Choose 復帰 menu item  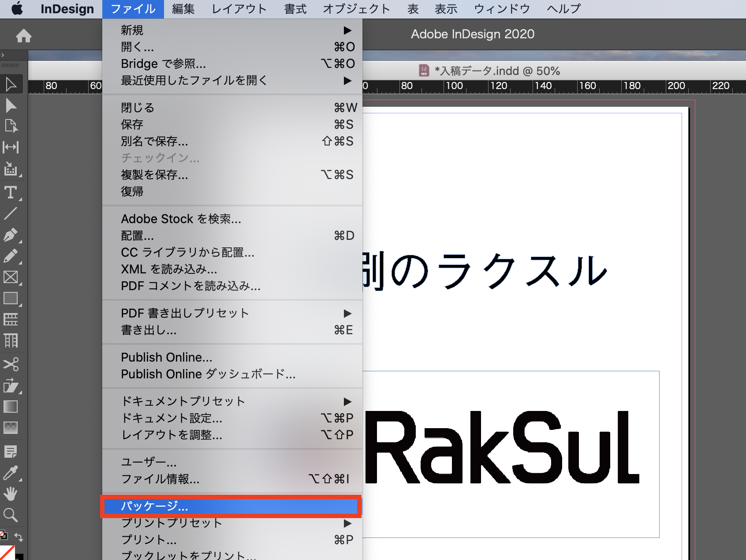point(232,191)
